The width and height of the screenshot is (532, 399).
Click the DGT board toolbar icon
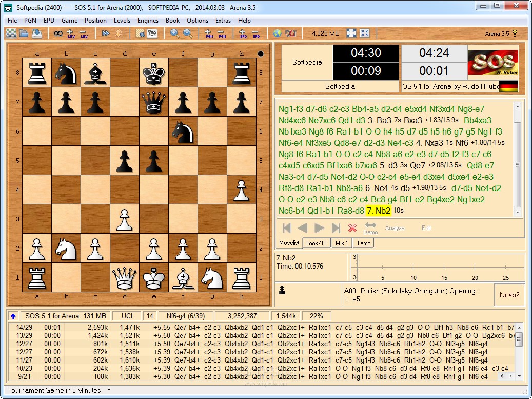pos(291,33)
